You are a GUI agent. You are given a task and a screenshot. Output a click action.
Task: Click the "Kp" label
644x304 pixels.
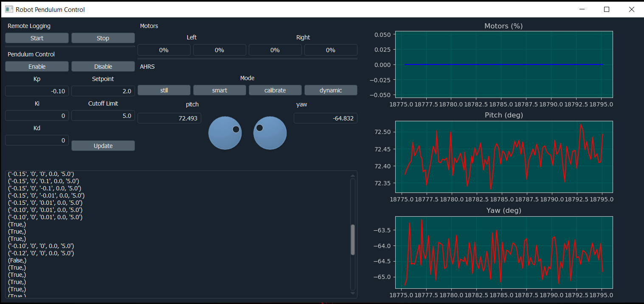tap(37, 79)
